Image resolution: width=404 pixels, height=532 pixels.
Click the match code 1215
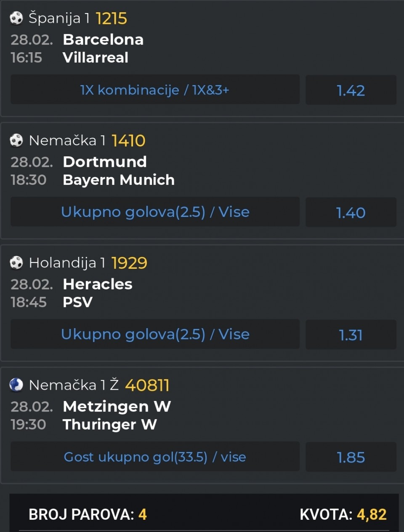pos(111,19)
